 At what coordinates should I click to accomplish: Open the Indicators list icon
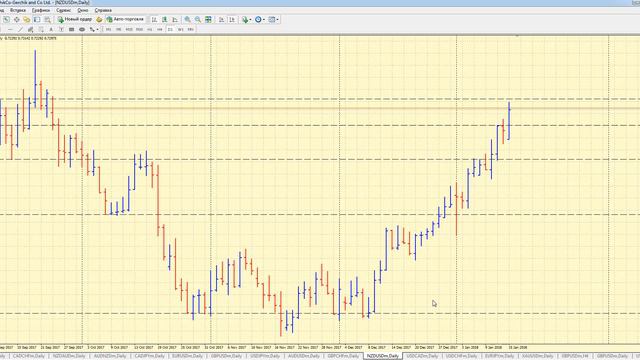click(x=245, y=19)
